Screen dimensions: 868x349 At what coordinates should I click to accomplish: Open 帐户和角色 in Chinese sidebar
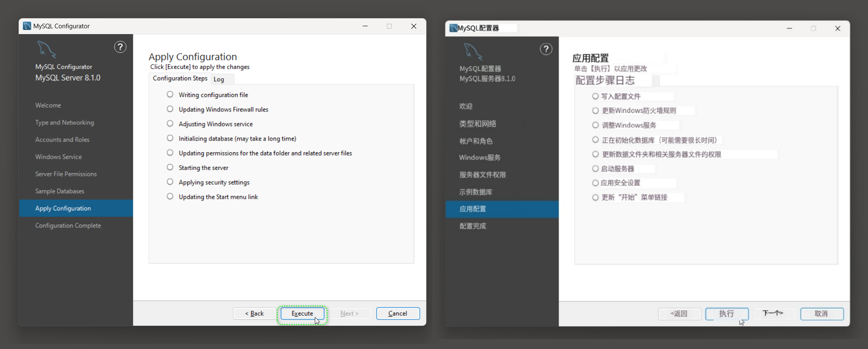point(476,141)
